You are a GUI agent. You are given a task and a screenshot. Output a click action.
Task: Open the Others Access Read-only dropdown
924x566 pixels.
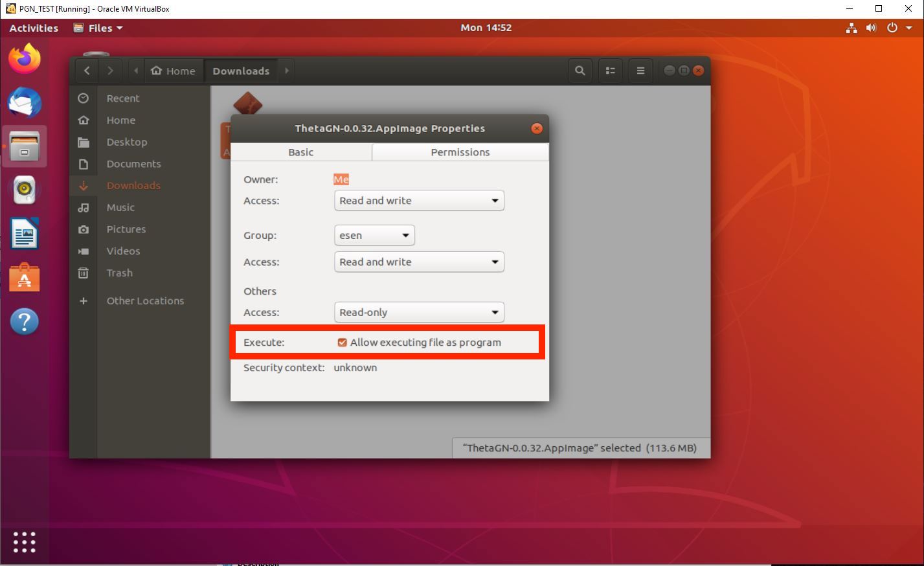point(419,312)
